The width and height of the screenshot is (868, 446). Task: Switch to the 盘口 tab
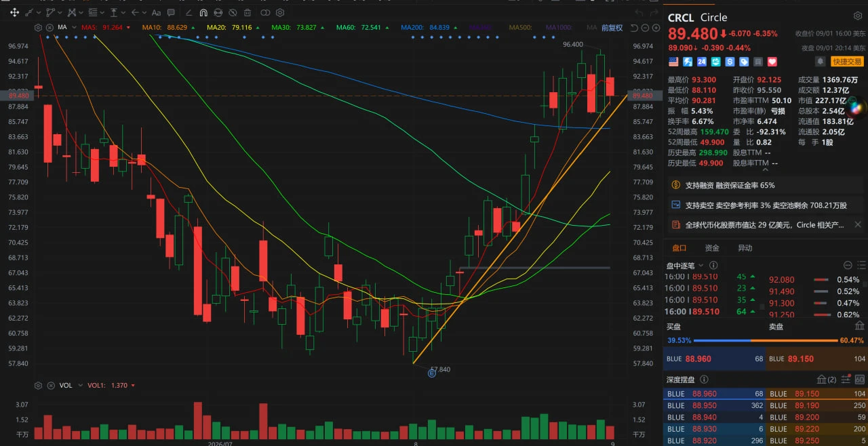679,248
